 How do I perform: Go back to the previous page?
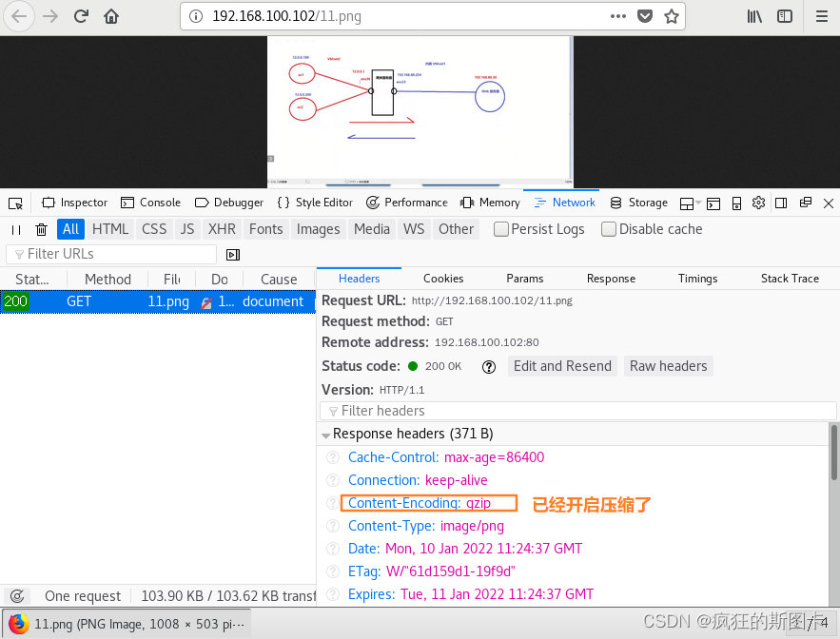19,16
